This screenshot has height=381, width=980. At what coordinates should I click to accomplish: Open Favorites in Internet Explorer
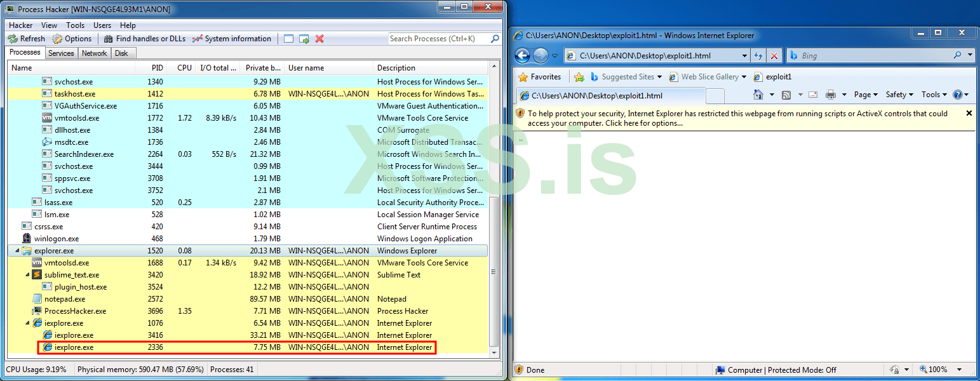[x=540, y=77]
